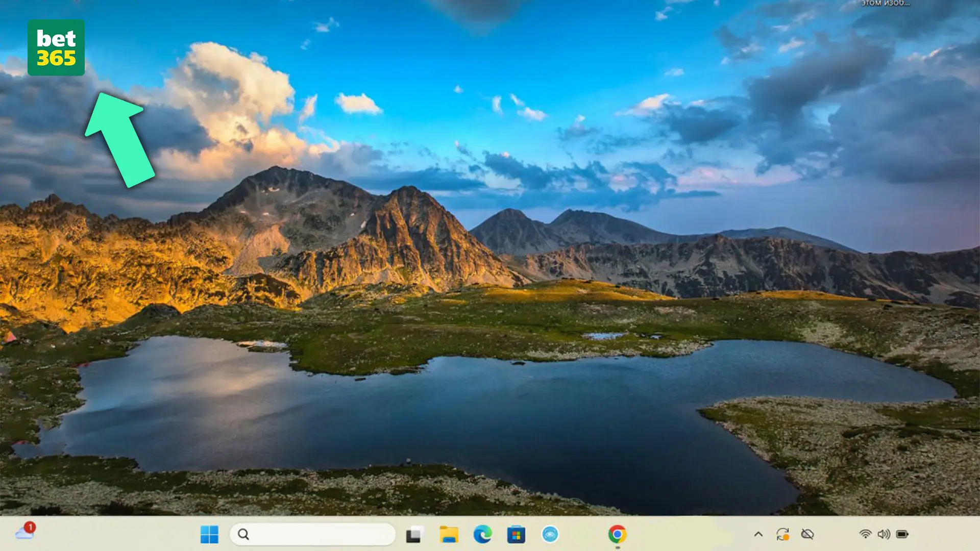Click the crossed-out cloud tray icon
This screenshot has width=980, height=551.
[807, 534]
